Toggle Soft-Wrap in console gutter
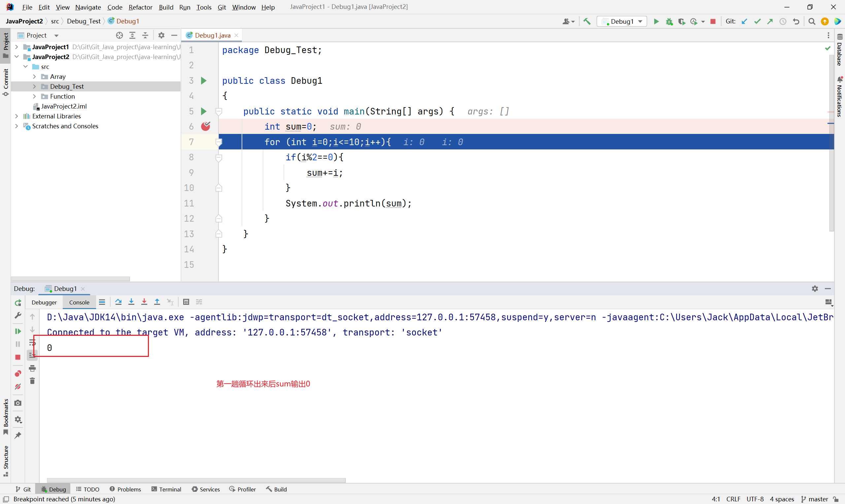This screenshot has width=845, height=504. point(32,342)
